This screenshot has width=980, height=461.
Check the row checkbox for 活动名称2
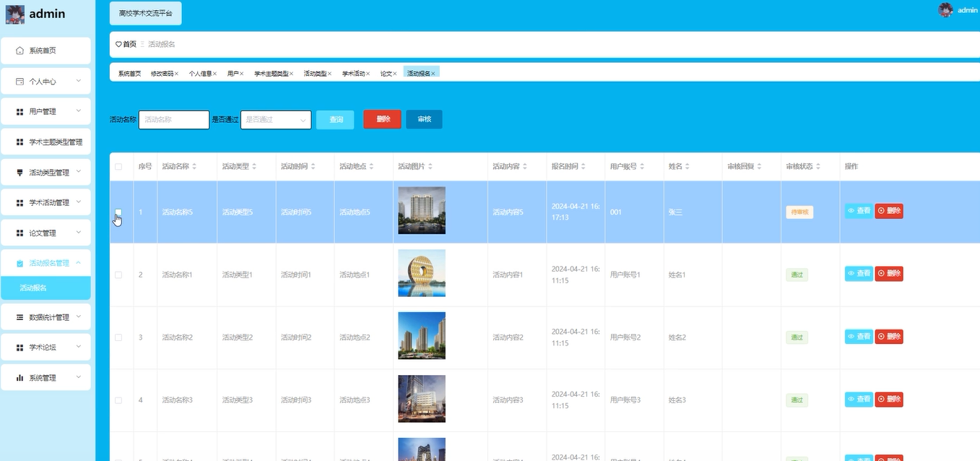point(118,337)
